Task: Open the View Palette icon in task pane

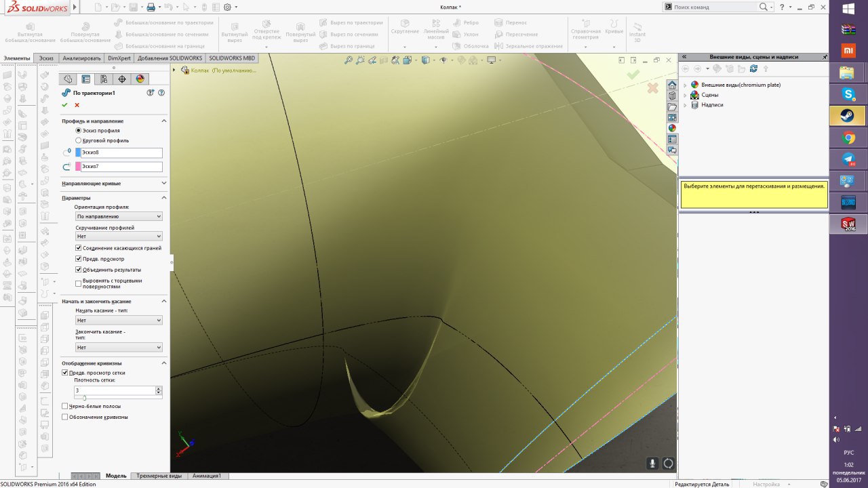Action: tap(672, 118)
